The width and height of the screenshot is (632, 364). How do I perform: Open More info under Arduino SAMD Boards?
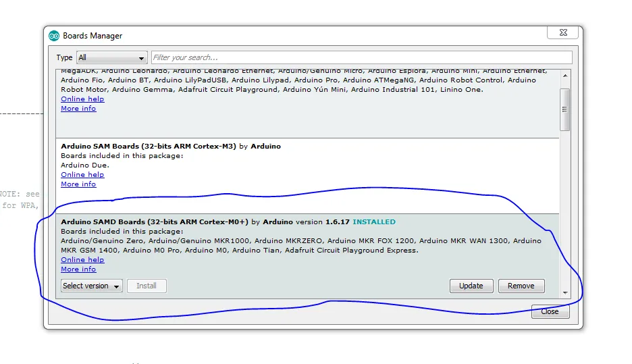click(x=78, y=269)
